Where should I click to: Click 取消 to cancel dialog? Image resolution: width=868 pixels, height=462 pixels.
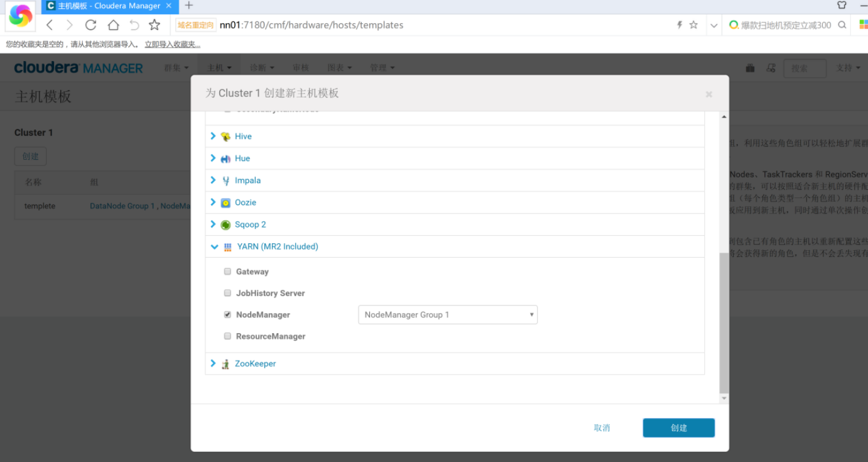(x=602, y=428)
